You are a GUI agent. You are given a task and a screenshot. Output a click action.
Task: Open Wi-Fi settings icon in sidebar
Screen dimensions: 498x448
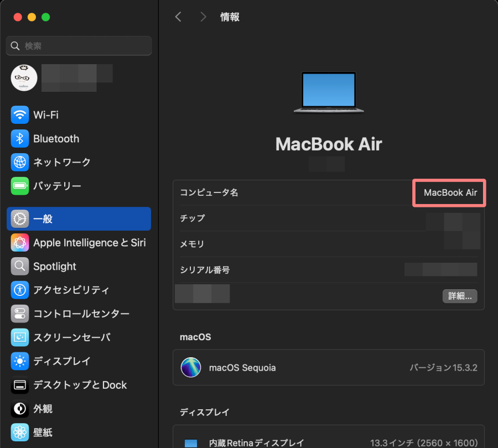coord(20,115)
